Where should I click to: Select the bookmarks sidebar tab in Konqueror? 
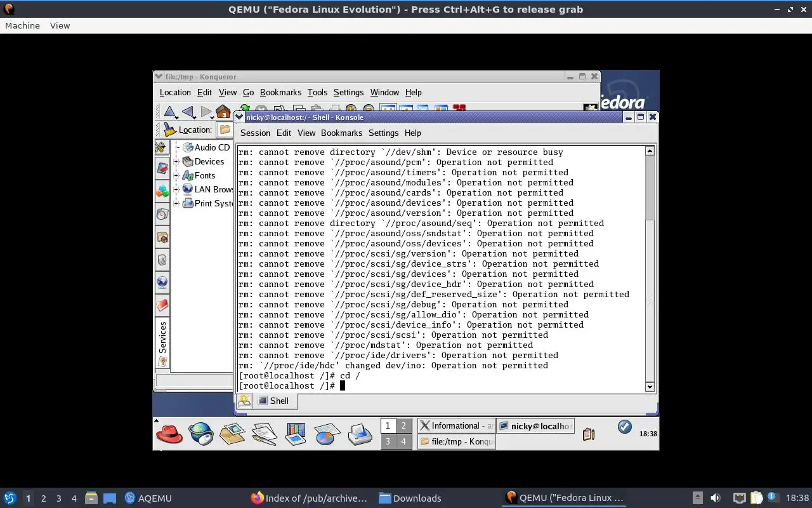[162, 168]
